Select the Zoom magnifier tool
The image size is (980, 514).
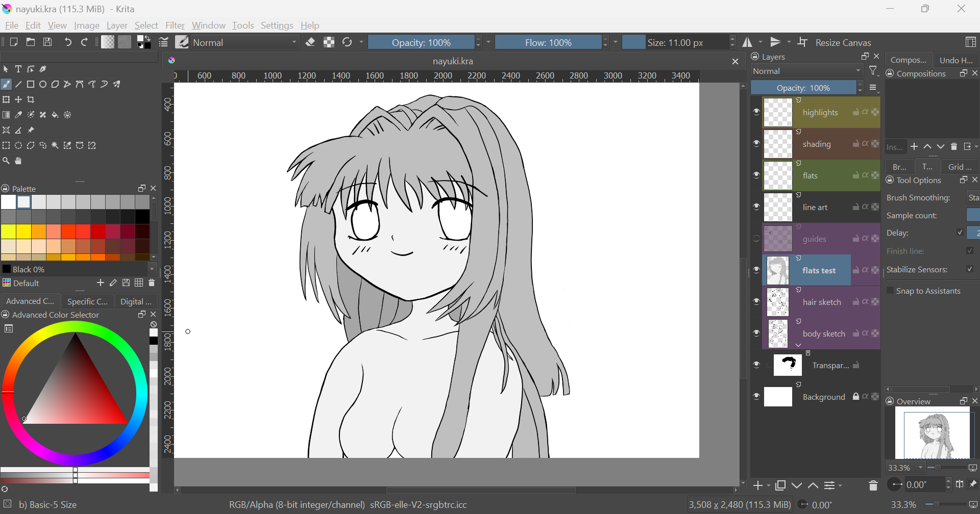click(6, 161)
